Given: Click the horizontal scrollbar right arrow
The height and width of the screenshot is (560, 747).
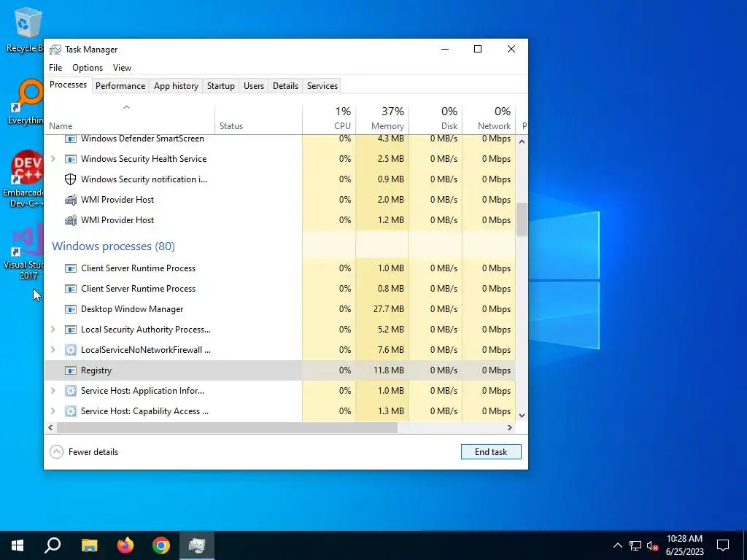Looking at the screenshot, I should (510, 427).
